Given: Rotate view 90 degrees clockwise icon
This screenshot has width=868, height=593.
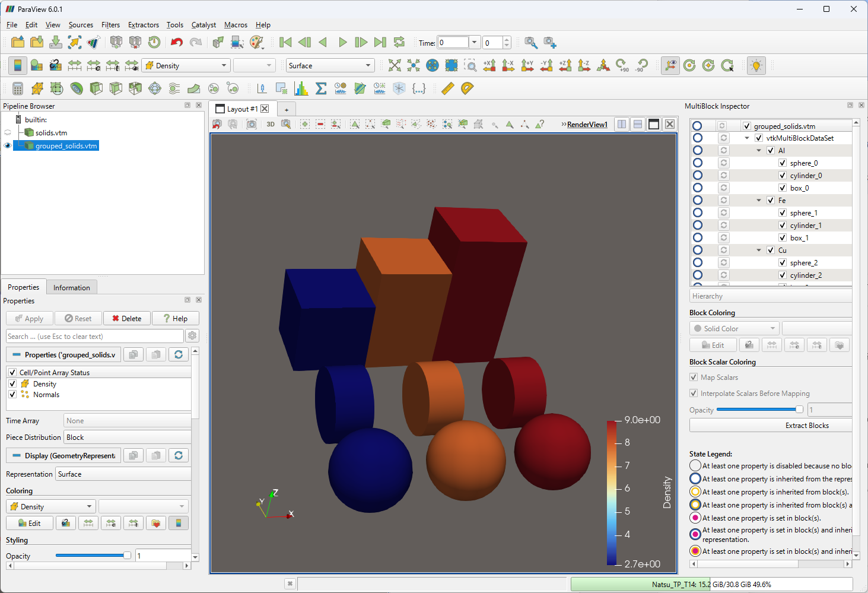Looking at the screenshot, I should pyautogui.click(x=622, y=65).
